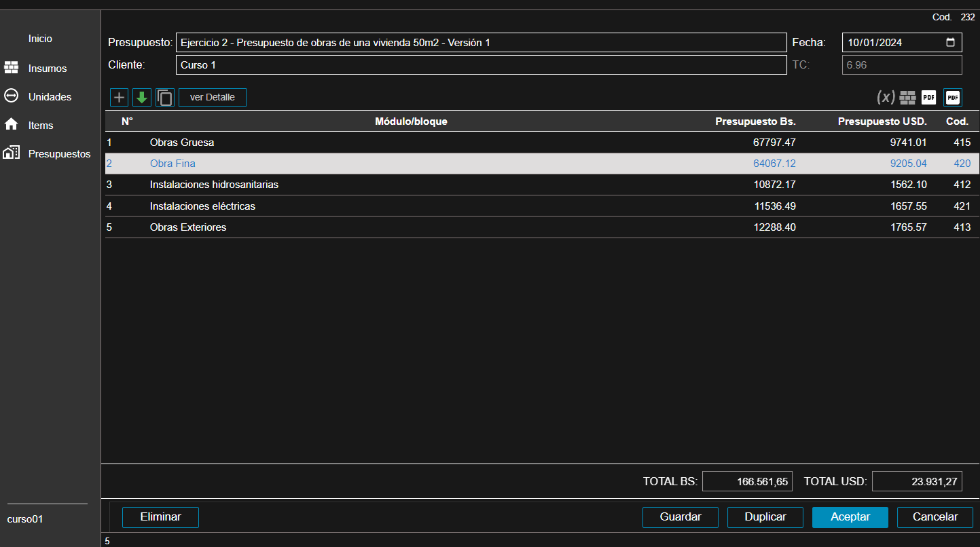Click the Guardar button
Screen dimensions: 980x547
pyautogui.click(x=680, y=517)
